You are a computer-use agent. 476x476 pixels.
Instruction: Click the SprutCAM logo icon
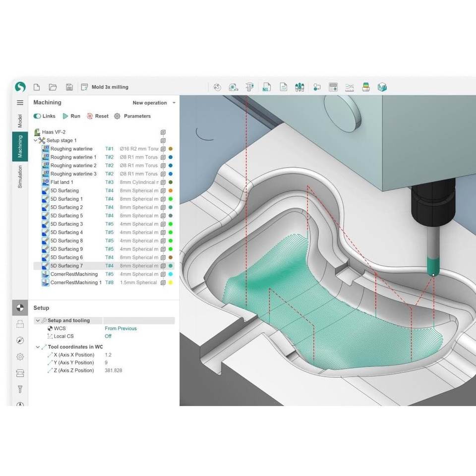(20, 87)
